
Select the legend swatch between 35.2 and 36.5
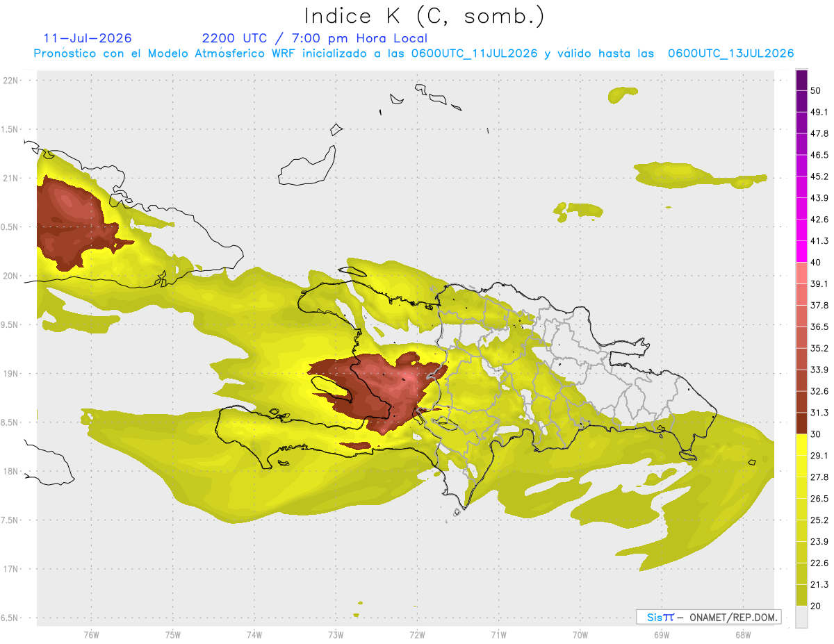pyautogui.click(x=801, y=338)
